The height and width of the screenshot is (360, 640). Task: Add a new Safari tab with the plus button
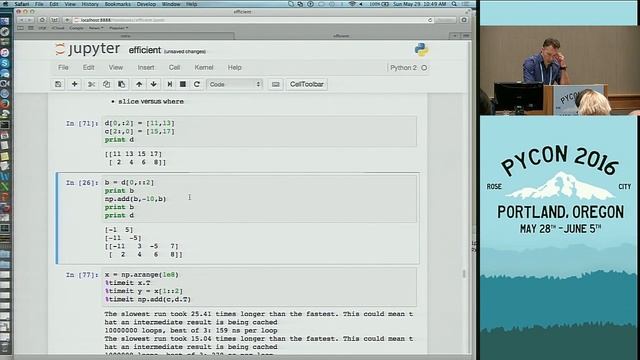[x=454, y=36]
